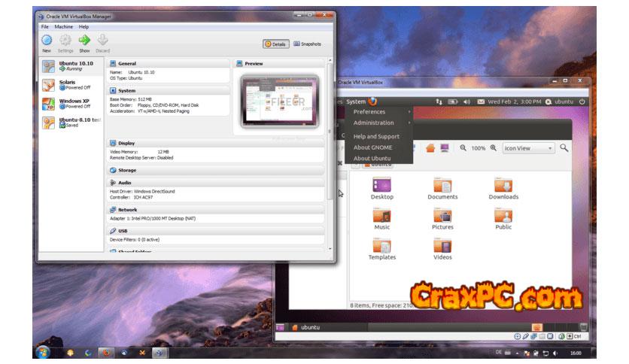Image resolution: width=629 pixels, height=364 pixels.
Task: Expand the Preferences submenu
Action: (x=378, y=112)
